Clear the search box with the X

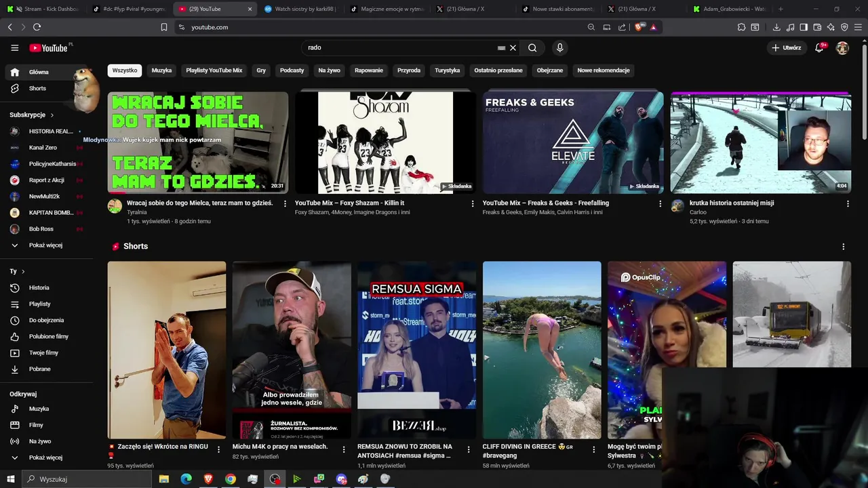[x=513, y=47]
